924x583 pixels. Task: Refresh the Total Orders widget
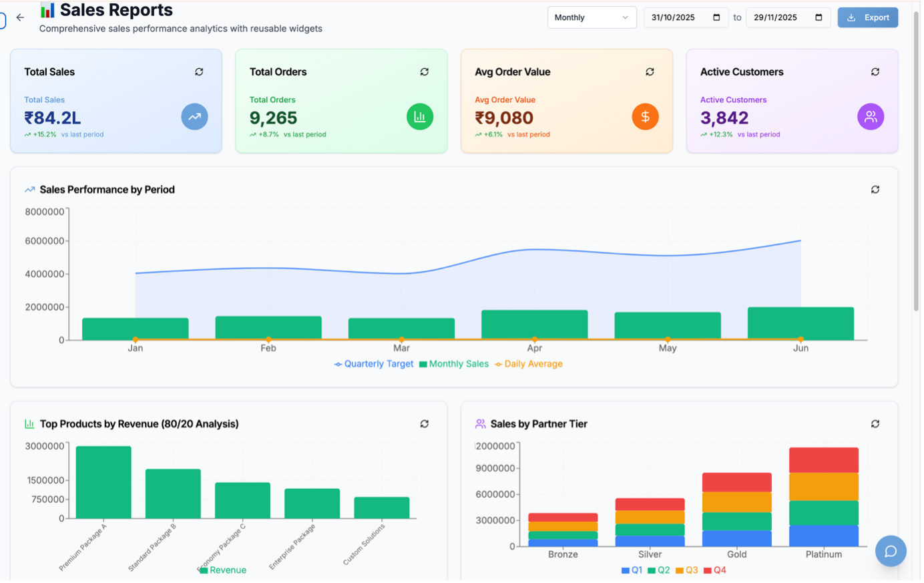[x=424, y=71]
